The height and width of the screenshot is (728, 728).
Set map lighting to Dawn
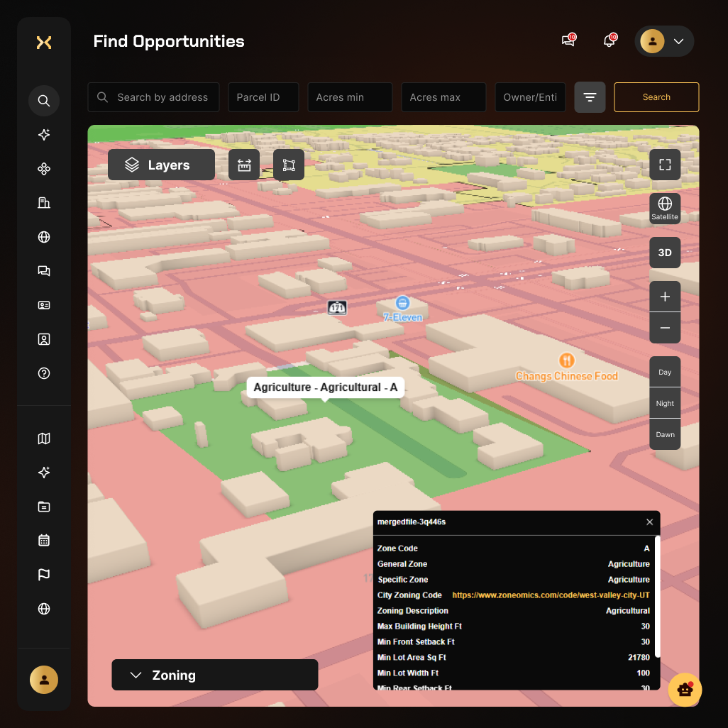coord(665,434)
